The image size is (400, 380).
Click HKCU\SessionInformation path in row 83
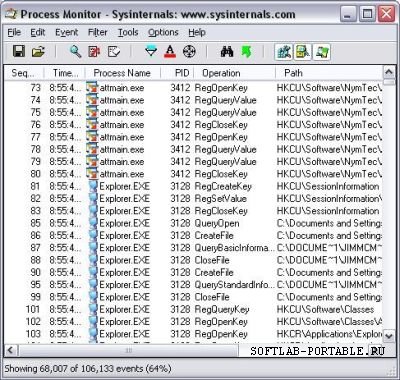[328, 211]
